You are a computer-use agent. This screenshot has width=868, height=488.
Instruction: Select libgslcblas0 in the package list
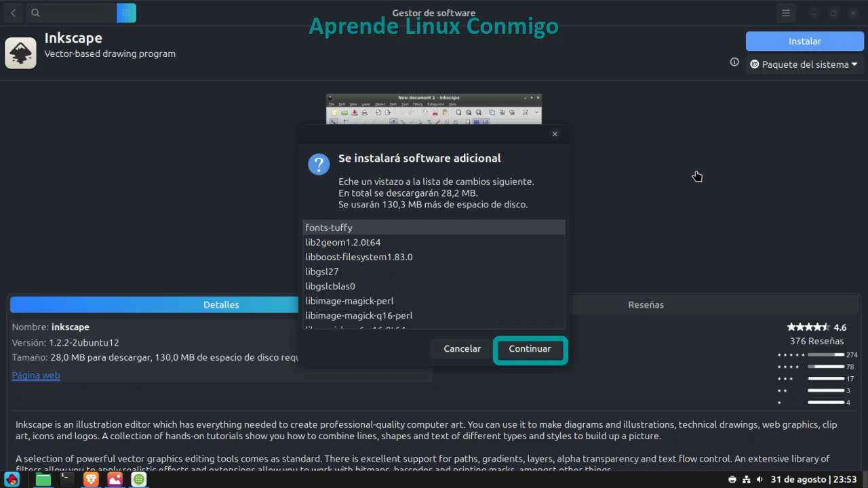[x=433, y=287]
